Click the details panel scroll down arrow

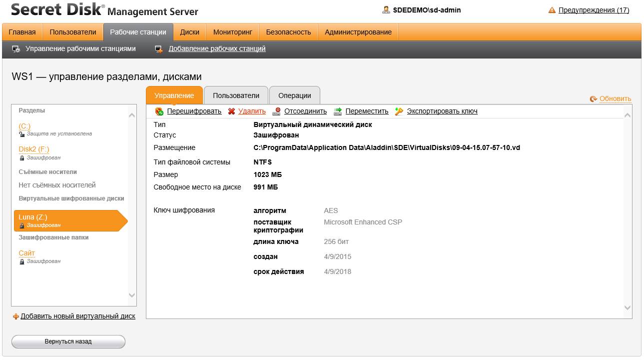tap(628, 307)
